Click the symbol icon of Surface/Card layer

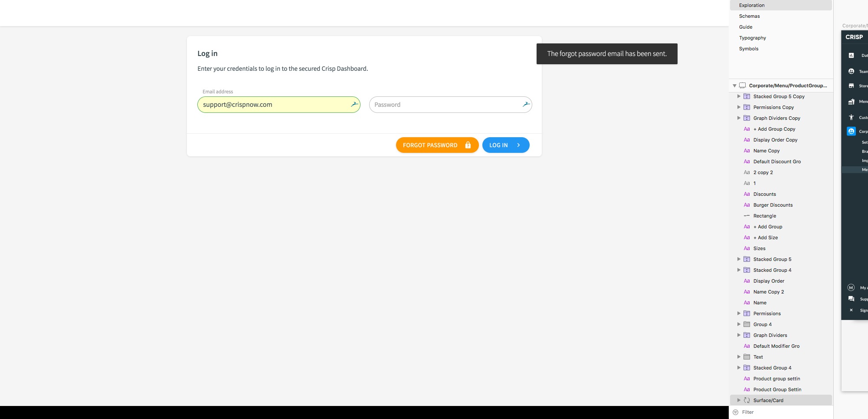click(x=747, y=400)
